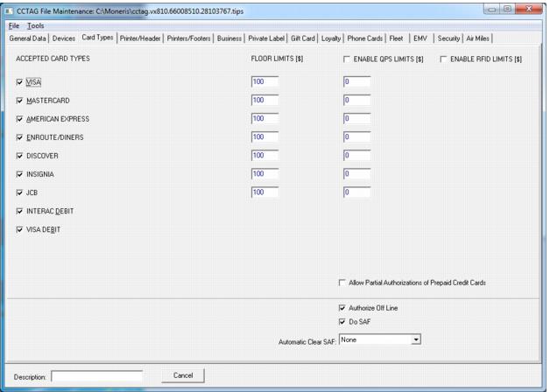Image resolution: width=550 pixels, height=392 pixels.
Task: Toggle the Authorize Off Line checkbox
Action: (342, 308)
